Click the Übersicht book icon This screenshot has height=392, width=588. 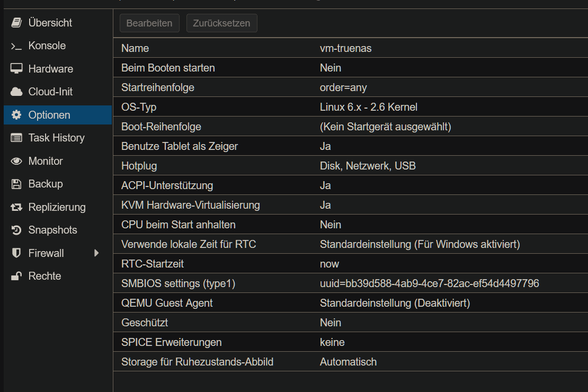point(16,23)
